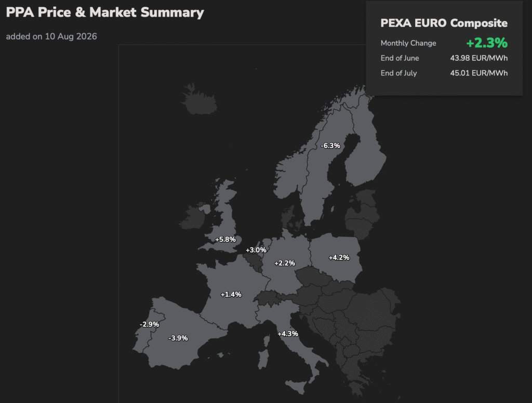532x403 pixels.
Task: Click Italy's +4.3% label
Action: [x=288, y=334]
